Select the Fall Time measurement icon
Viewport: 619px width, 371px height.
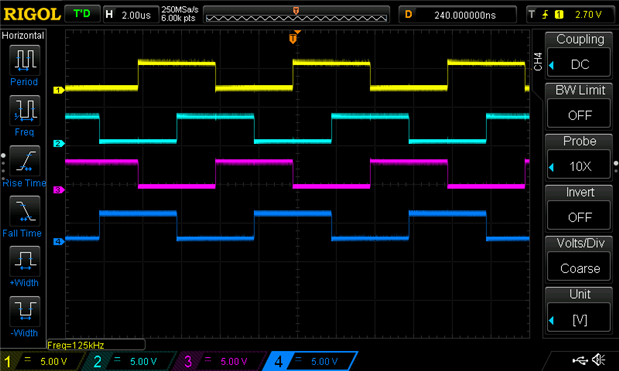coord(24,211)
